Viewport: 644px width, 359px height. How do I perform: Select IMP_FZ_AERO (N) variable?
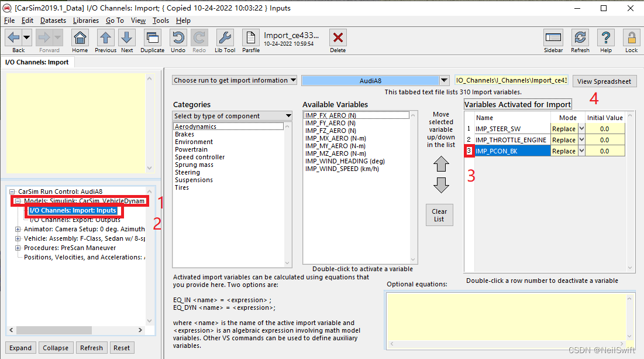330,131
